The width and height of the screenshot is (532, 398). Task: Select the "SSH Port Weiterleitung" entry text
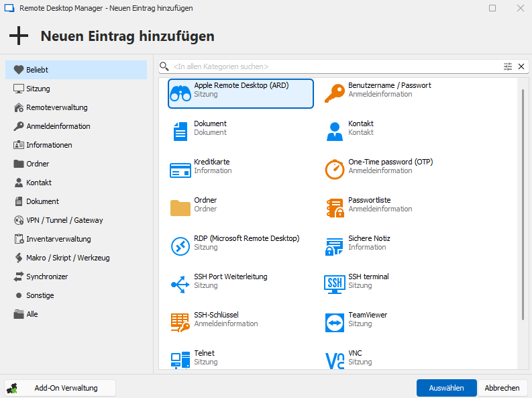coord(231,277)
